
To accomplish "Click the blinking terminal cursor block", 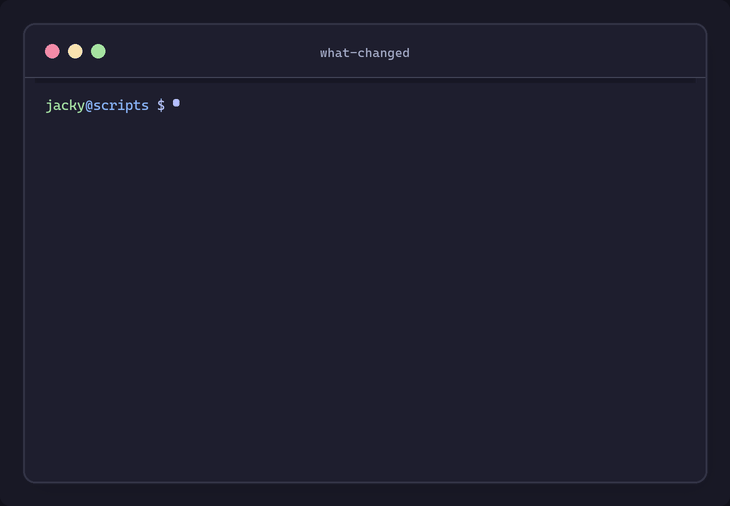I will point(176,103).
